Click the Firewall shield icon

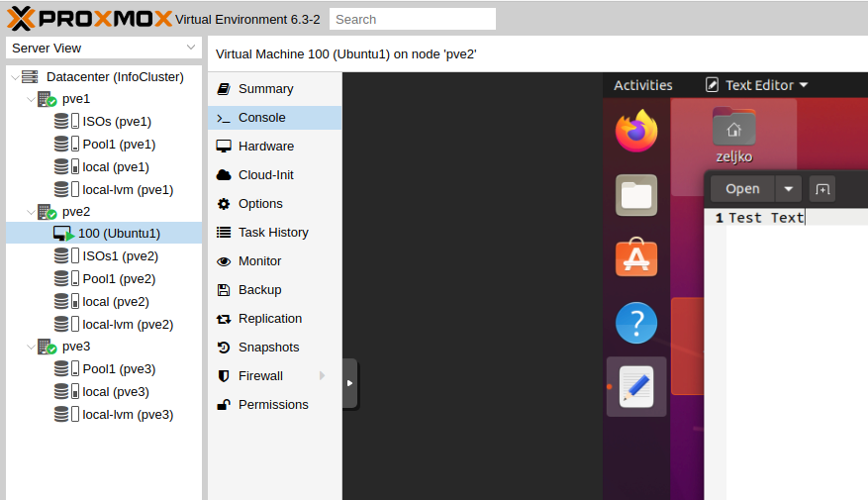[x=224, y=376]
